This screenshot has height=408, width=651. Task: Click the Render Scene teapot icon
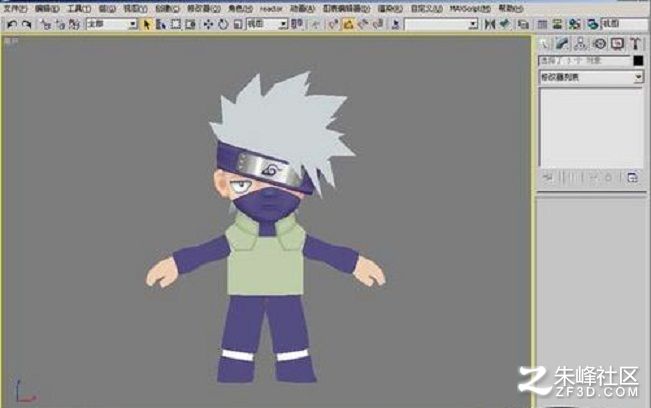click(x=592, y=24)
